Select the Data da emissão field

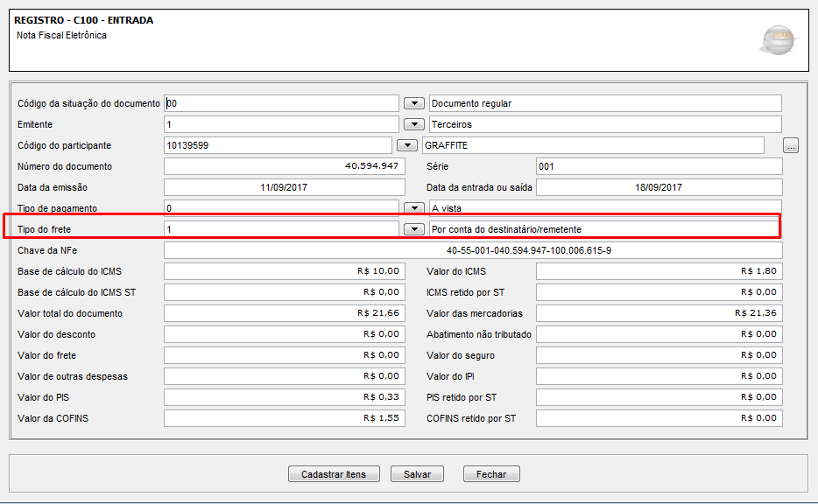(x=284, y=187)
